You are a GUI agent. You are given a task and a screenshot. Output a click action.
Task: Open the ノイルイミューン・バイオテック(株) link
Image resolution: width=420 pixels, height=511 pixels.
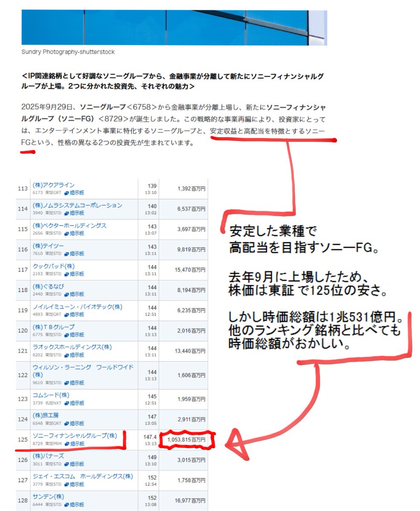coord(78,307)
